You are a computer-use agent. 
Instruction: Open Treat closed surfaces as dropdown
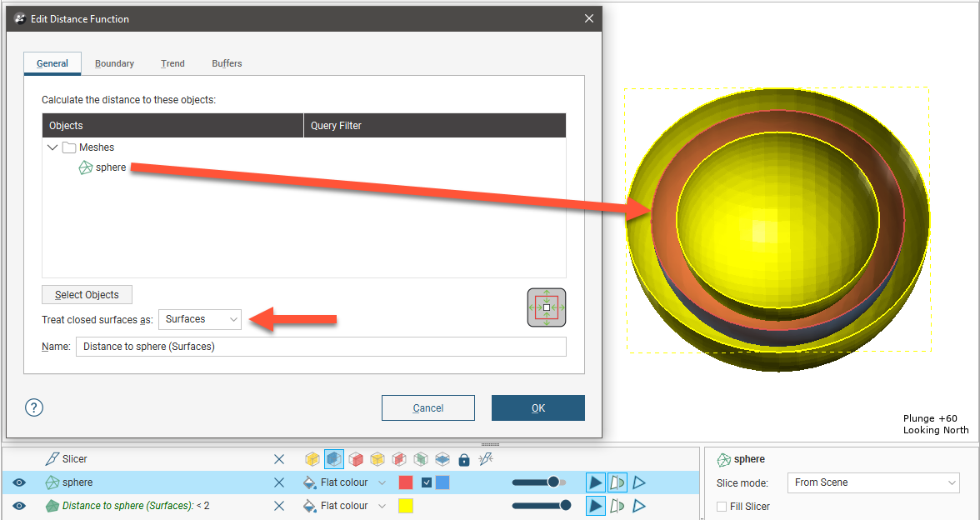(200, 319)
